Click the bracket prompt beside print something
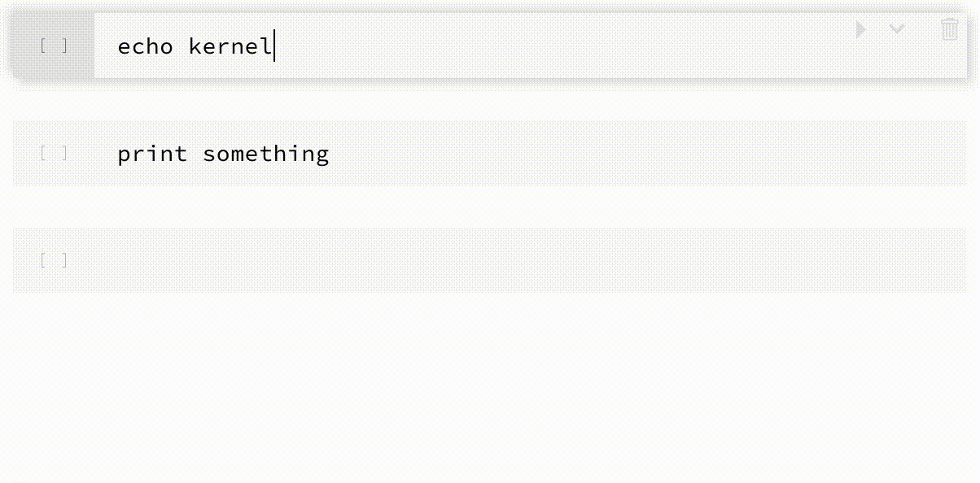 (x=54, y=153)
